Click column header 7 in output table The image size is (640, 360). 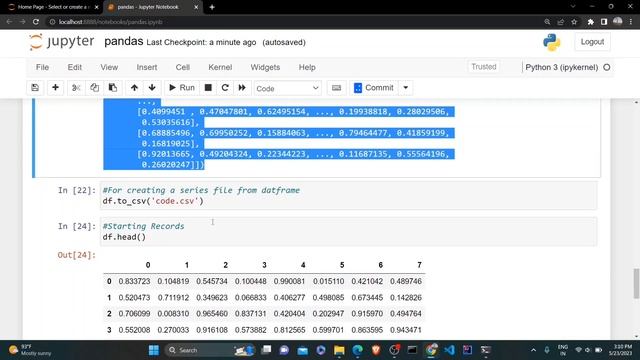click(419, 265)
